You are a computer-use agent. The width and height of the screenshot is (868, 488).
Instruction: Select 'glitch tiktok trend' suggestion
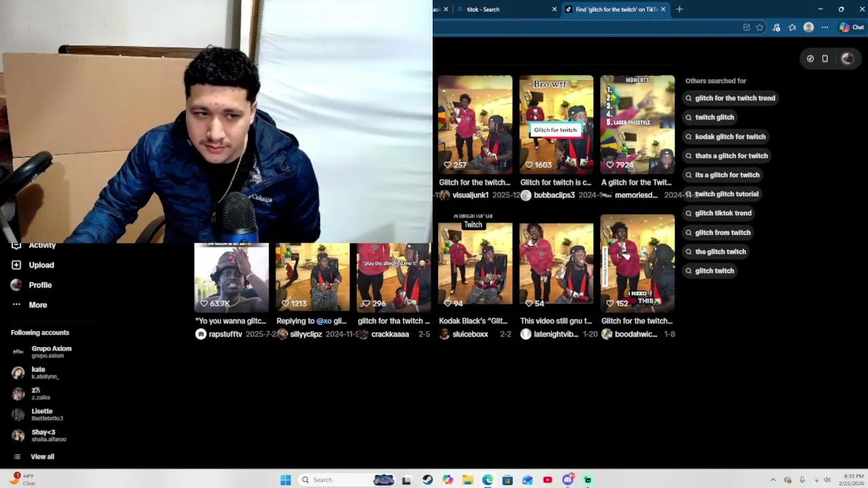click(x=718, y=213)
